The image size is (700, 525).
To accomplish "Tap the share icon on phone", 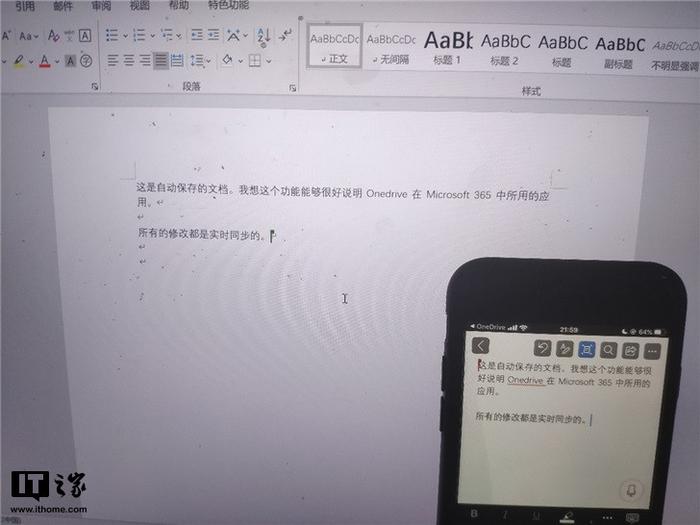I will click(x=630, y=351).
